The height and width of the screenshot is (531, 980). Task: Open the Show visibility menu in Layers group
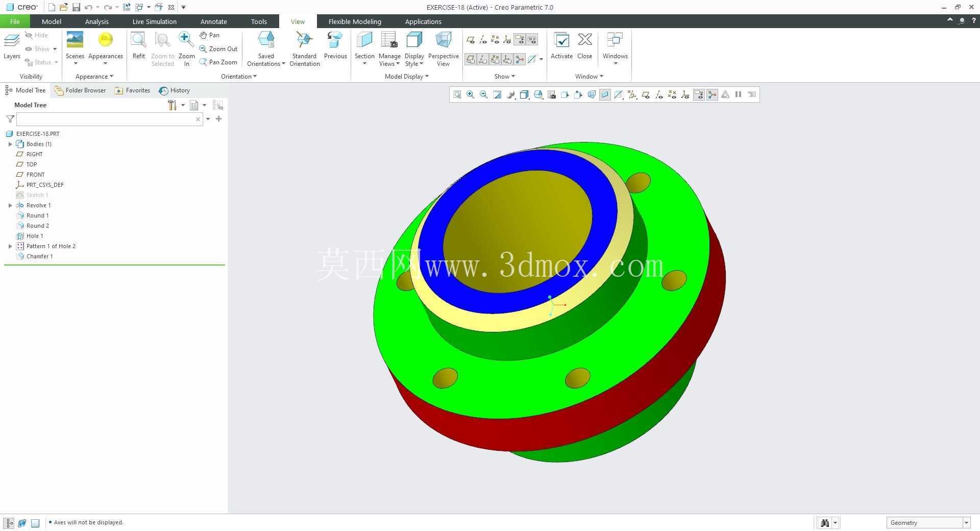click(x=41, y=49)
